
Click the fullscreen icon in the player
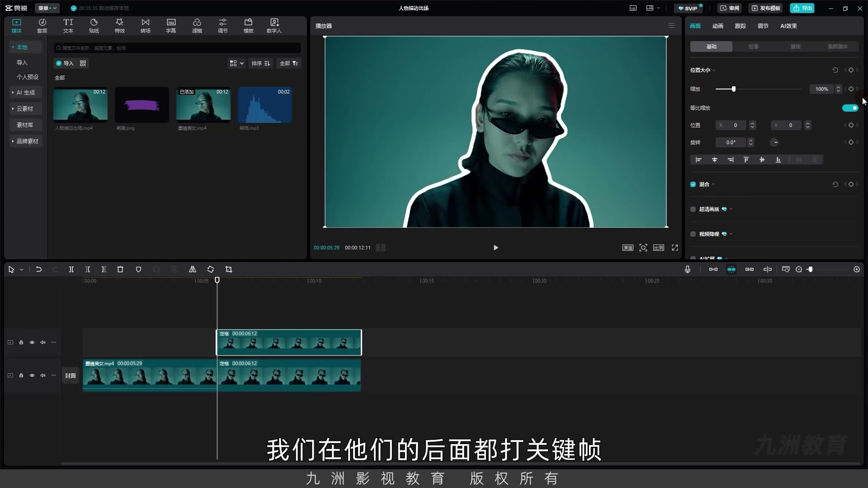(x=675, y=248)
